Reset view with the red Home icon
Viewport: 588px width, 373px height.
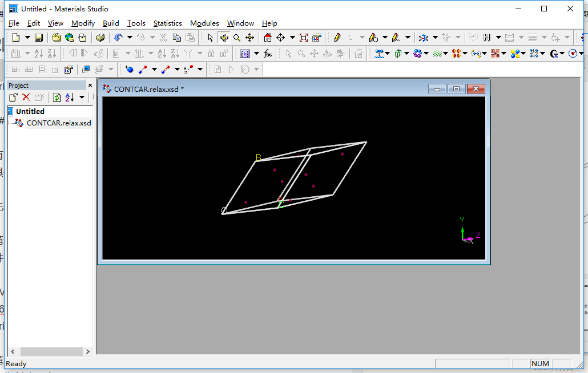[x=267, y=38]
